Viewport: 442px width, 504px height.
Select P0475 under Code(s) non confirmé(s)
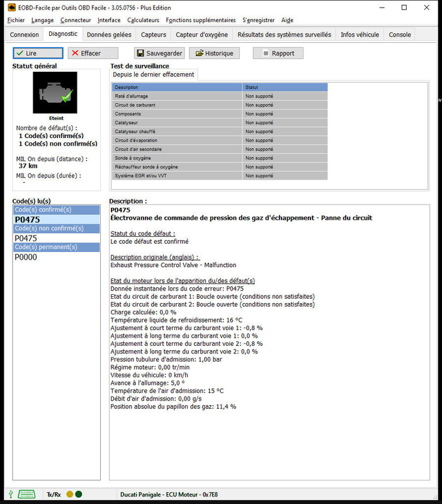coord(56,238)
